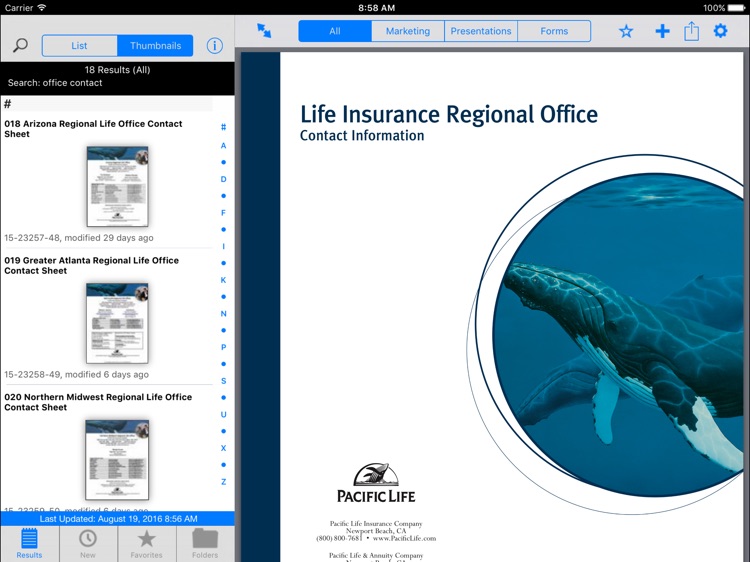This screenshot has height=562, width=750.
Task: Jump to letter X in index bar
Action: click(x=223, y=448)
